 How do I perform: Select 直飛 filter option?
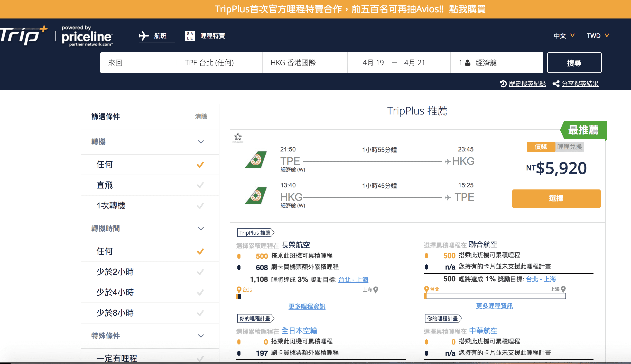coord(150,185)
